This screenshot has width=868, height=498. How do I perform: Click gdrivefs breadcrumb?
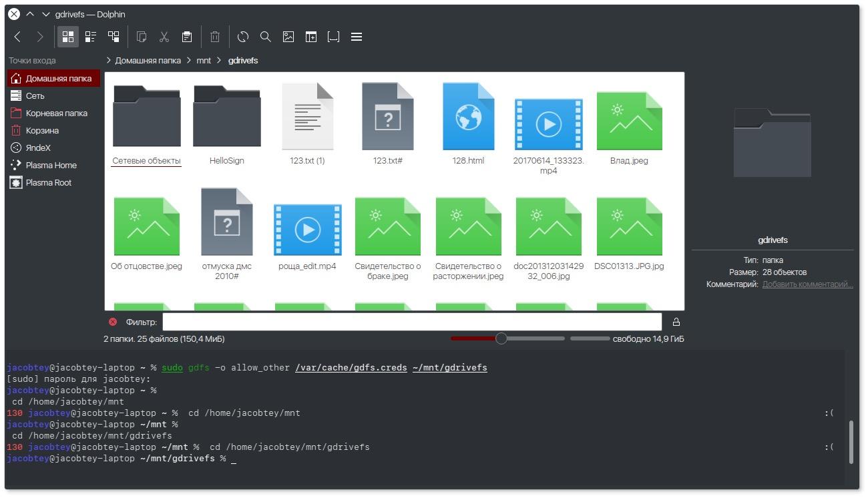click(x=243, y=60)
